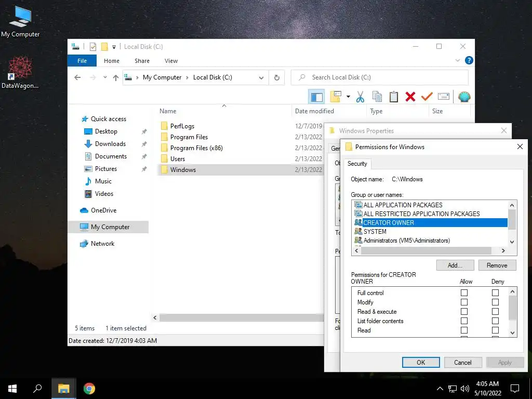Check Allow for Read permission
This screenshot has width=532, height=399.
coord(464,330)
